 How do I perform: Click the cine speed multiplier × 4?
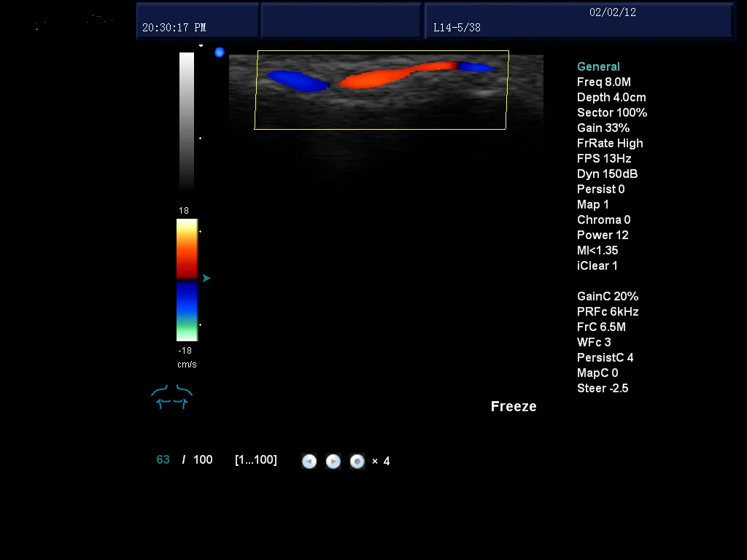click(381, 461)
